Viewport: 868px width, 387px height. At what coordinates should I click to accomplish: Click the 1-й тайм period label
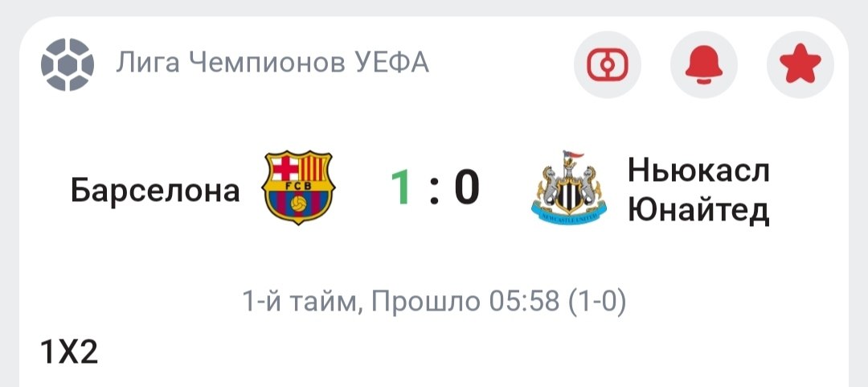295,302
